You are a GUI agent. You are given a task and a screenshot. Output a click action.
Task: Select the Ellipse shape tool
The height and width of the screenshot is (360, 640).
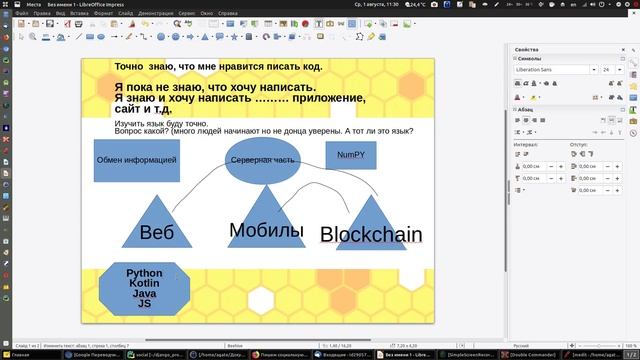(x=101, y=37)
